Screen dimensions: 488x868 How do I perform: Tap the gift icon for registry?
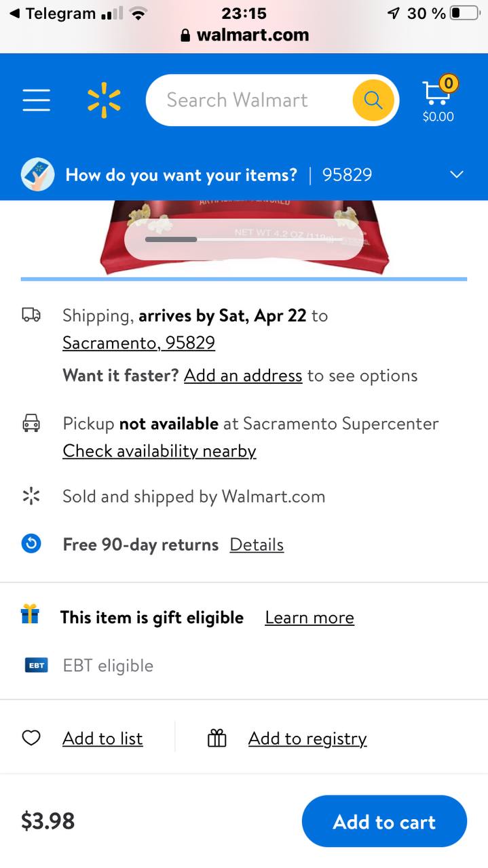[x=217, y=738]
